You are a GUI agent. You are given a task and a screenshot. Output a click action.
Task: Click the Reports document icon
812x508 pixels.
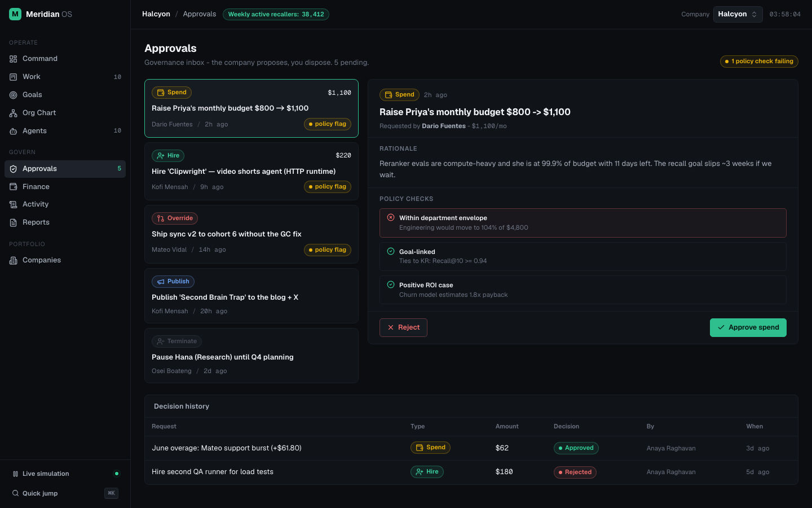coord(13,222)
